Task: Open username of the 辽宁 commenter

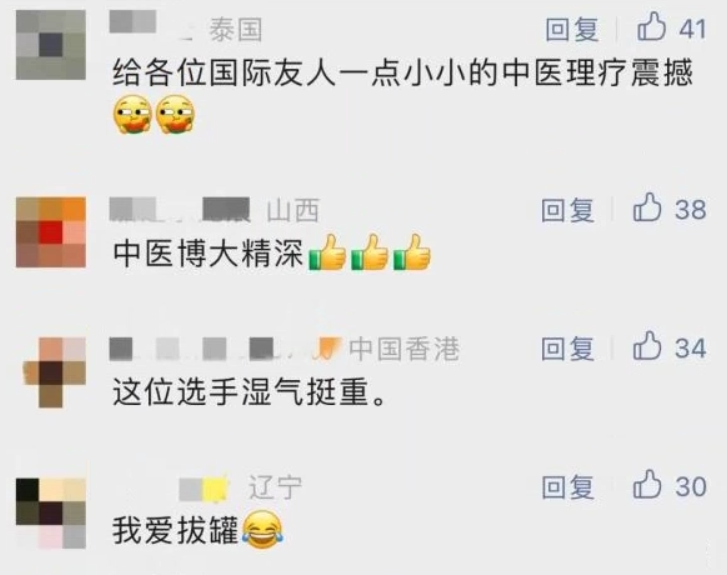Action: [204, 488]
